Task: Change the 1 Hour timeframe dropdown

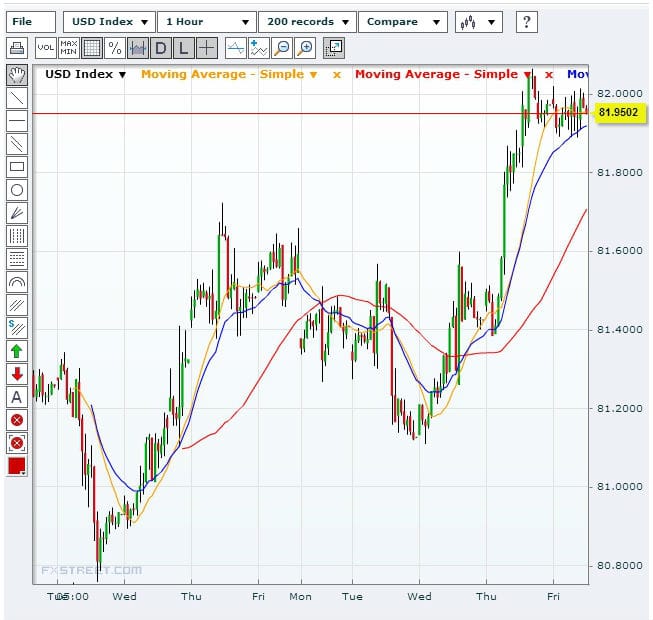Action: click(x=207, y=22)
